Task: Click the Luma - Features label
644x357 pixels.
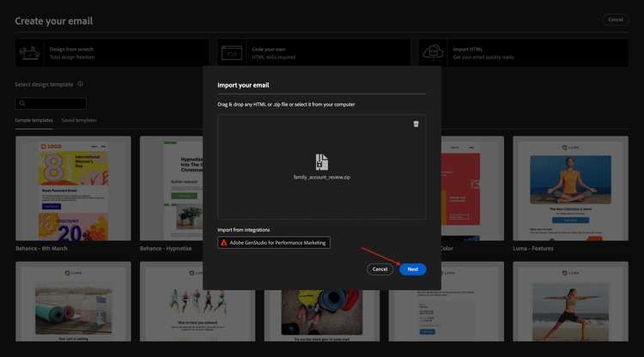Action: [x=533, y=248]
